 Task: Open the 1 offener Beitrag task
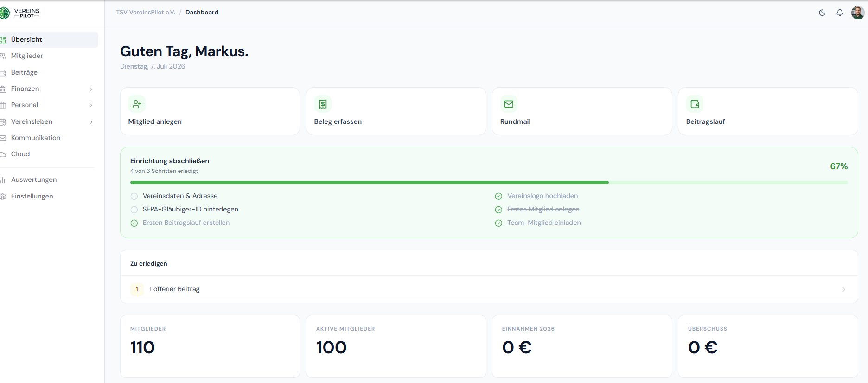pyautogui.click(x=489, y=289)
